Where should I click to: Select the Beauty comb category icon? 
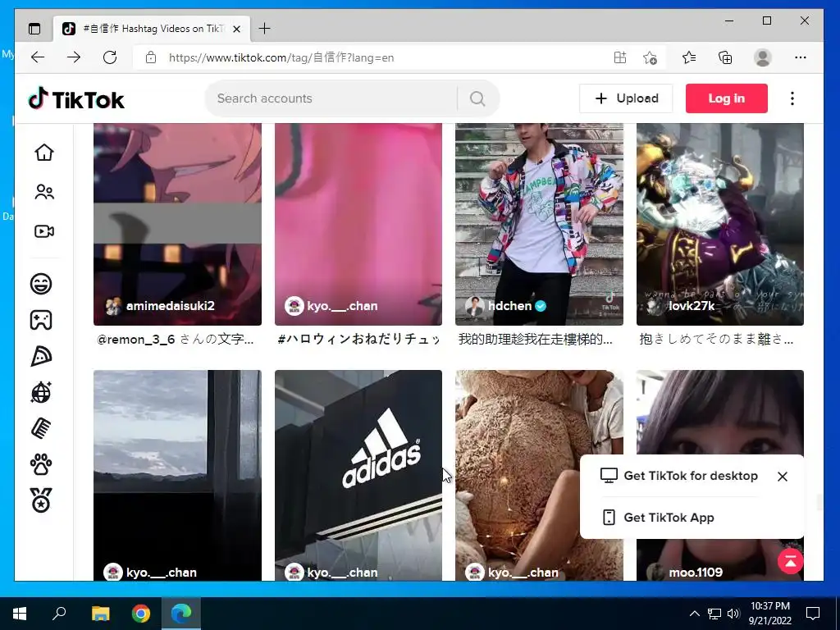41,428
